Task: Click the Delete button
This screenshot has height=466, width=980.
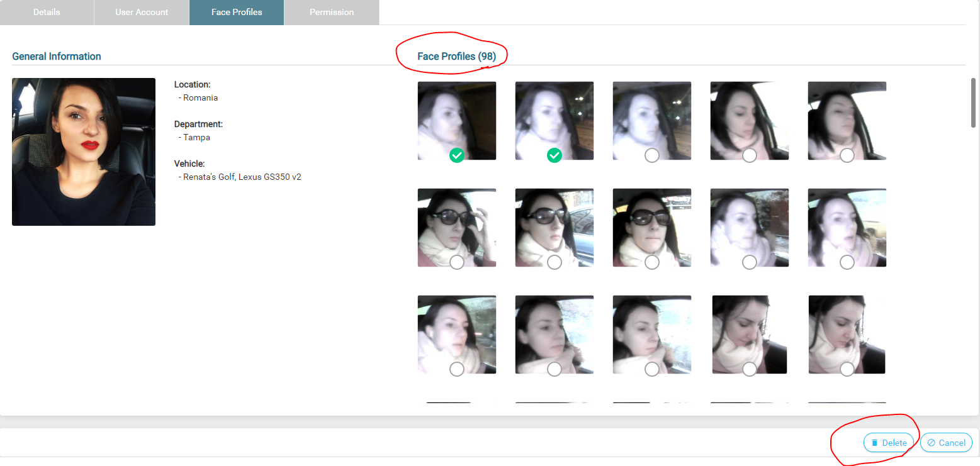Action: (889, 443)
